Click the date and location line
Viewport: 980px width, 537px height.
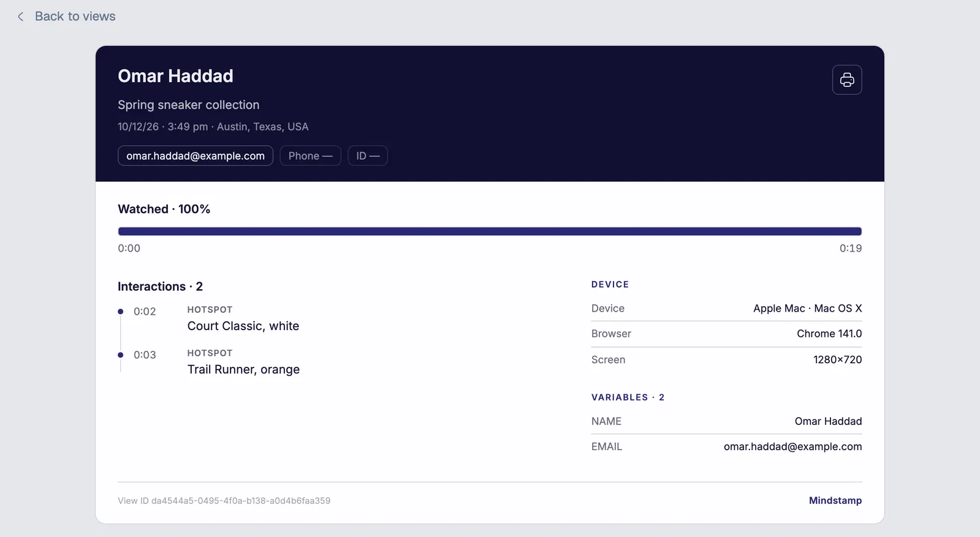point(213,127)
